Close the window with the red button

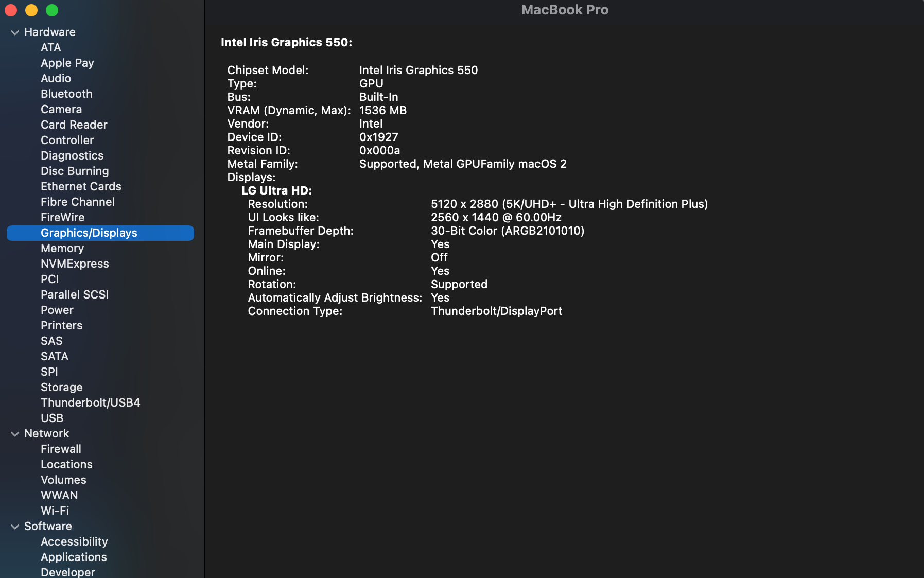pos(11,10)
